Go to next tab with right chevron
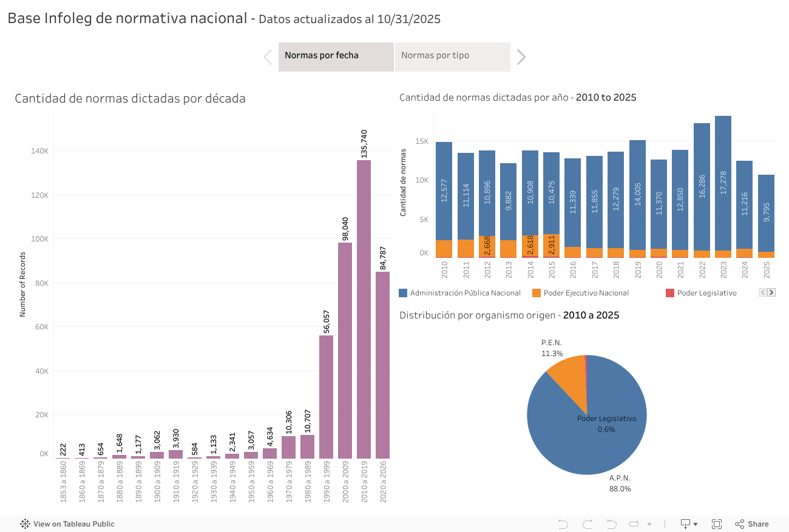The width and height of the screenshot is (789, 532). [x=521, y=57]
